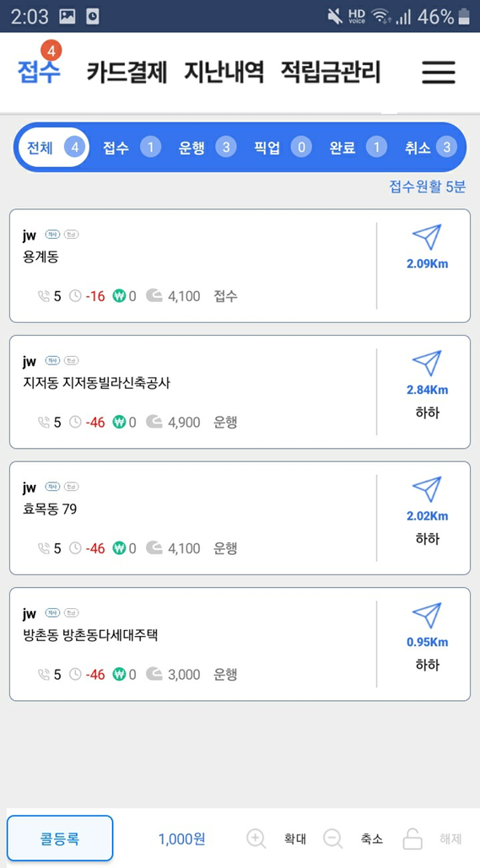Image resolution: width=480 pixels, height=868 pixels.
Task: Open the 적립금관리 tab
Action: tap(331, 73)
